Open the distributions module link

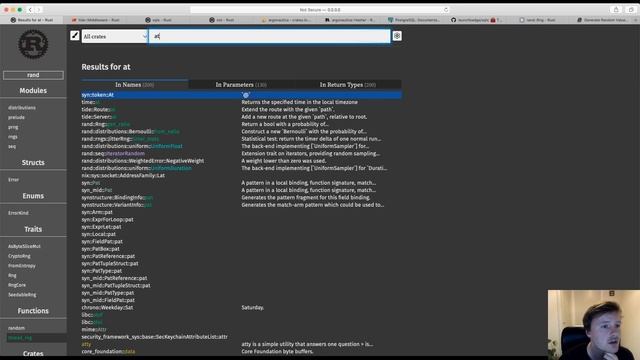pos(22,108)
